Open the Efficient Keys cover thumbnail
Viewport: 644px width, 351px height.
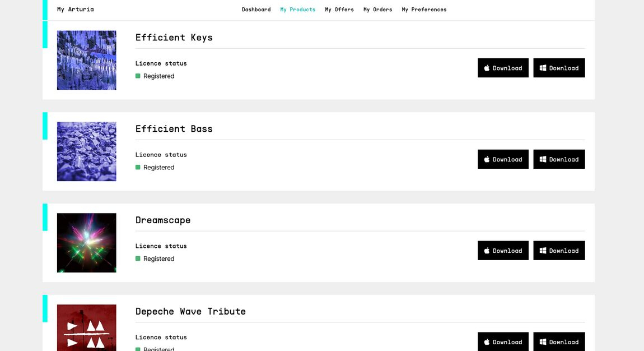pos(87,60)
